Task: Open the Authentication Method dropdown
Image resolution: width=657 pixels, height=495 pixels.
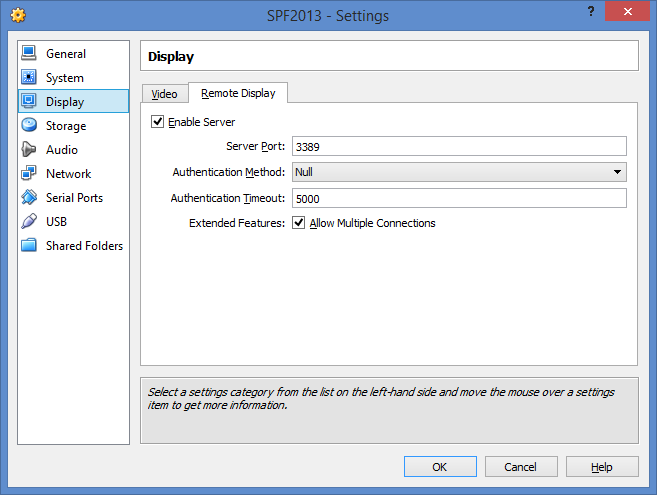Action: [x=459, y=172]
